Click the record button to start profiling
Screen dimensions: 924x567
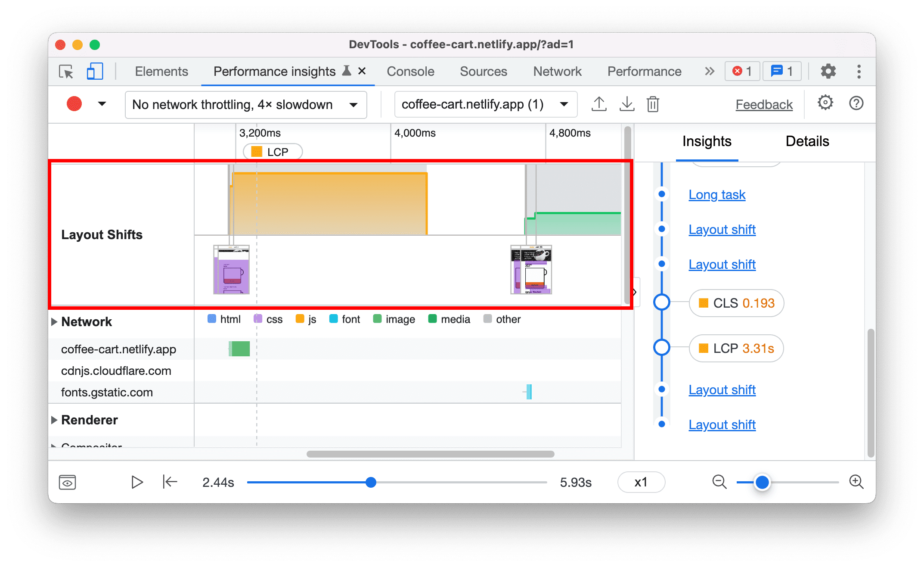[74, 104]
